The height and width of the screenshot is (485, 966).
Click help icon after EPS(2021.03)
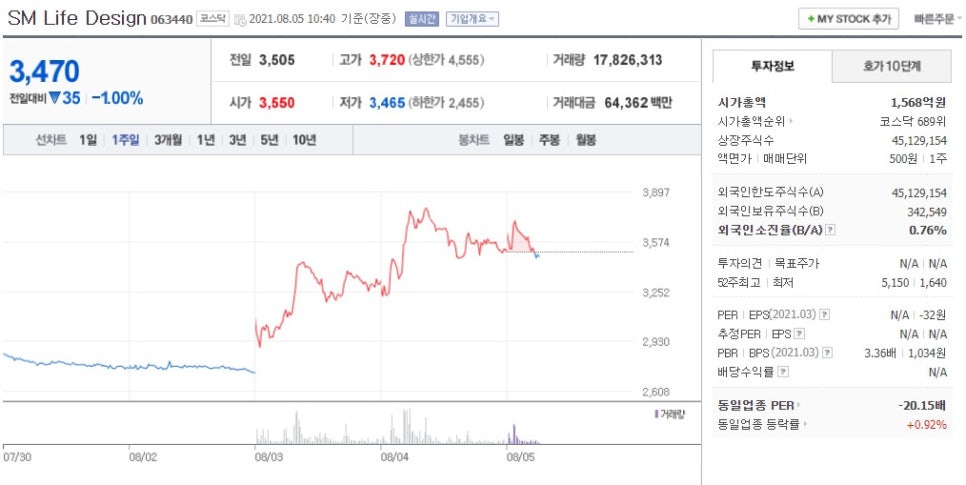pyautogui.click(x=824, y=315)
